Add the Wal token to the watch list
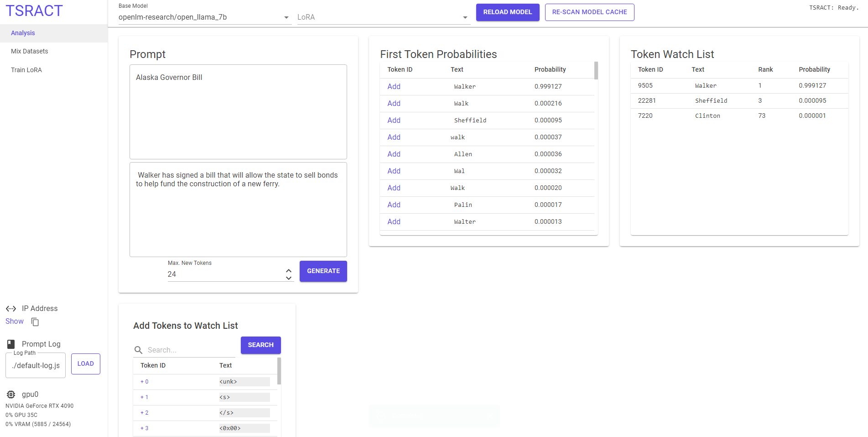The image size is (868, 437). (394, 171)
